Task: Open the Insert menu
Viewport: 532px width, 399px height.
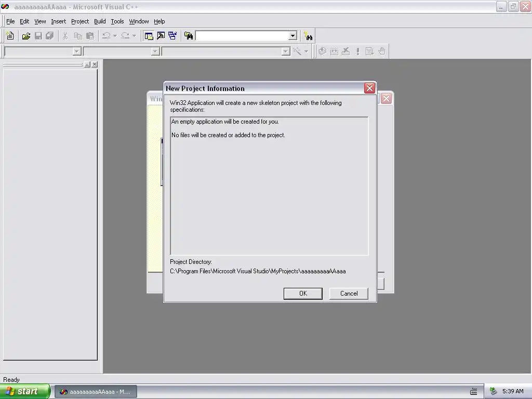Action: 58,21
